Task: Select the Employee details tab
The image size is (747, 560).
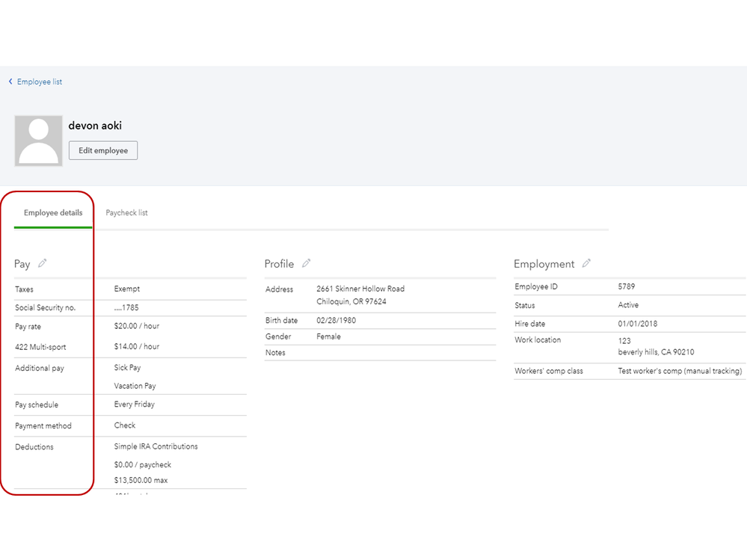Action: point(53,213)
